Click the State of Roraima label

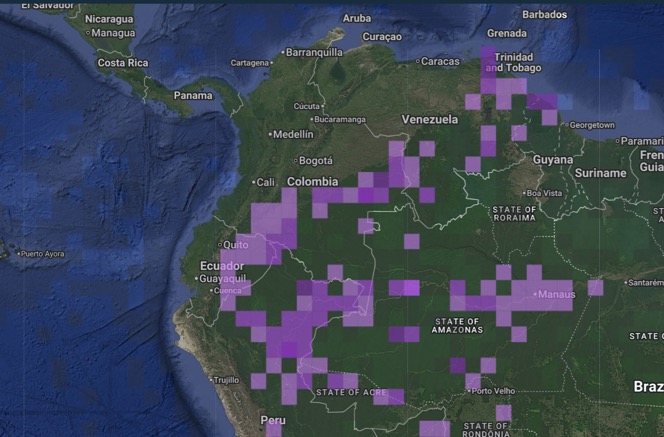tap(515, 214)
